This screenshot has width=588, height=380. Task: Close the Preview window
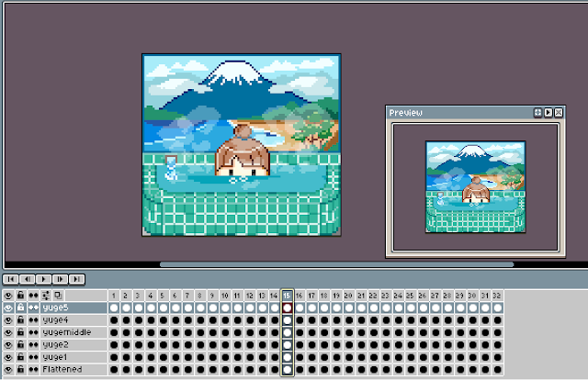tap(559, 112)
